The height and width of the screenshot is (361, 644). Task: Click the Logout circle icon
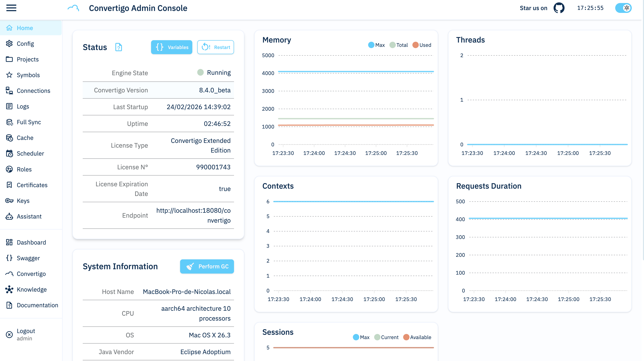[x=9, y=334]
